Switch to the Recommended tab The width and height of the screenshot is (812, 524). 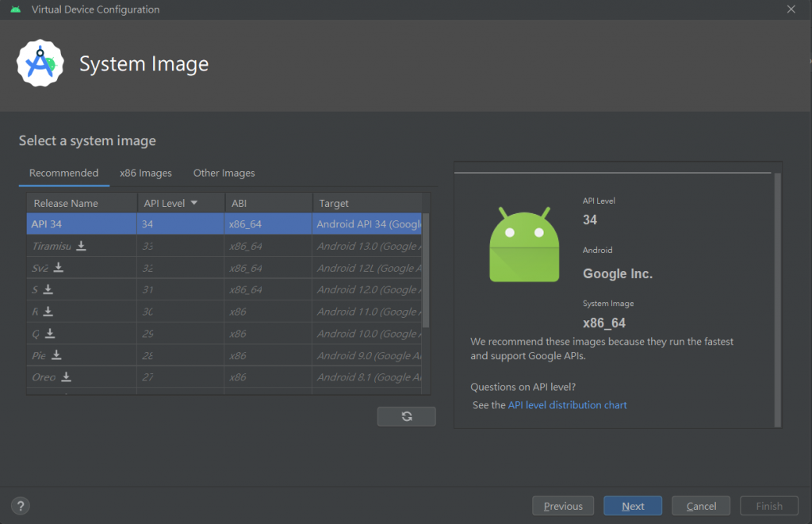click(63, 173)
